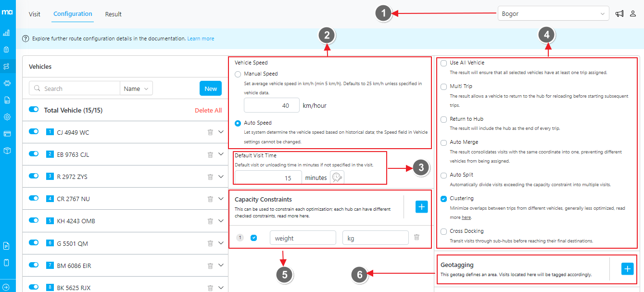Viewport: 644px width, 292px height.
Task: Click the Delete All link
Action: pyautogui.click(x=208, y=110)
